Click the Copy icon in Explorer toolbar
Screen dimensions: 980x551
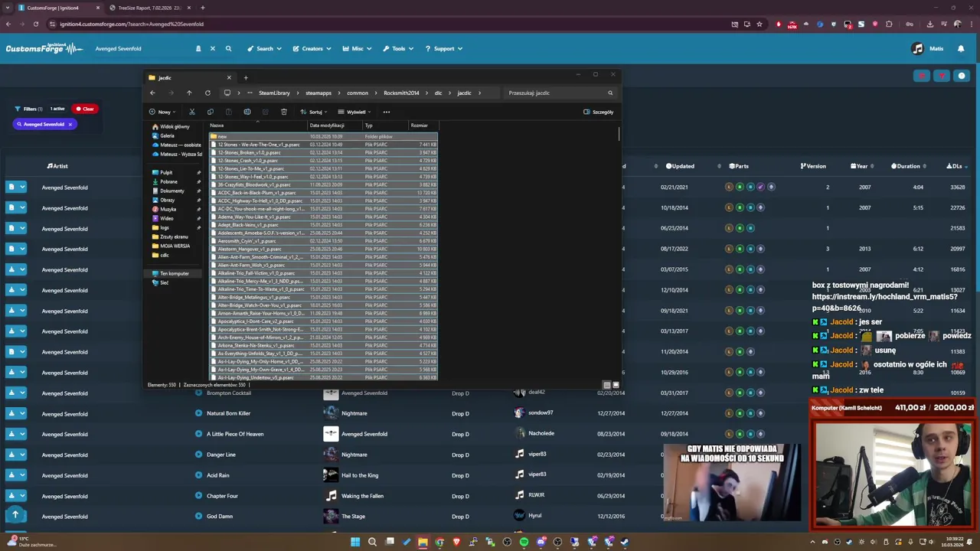[211, 112]
